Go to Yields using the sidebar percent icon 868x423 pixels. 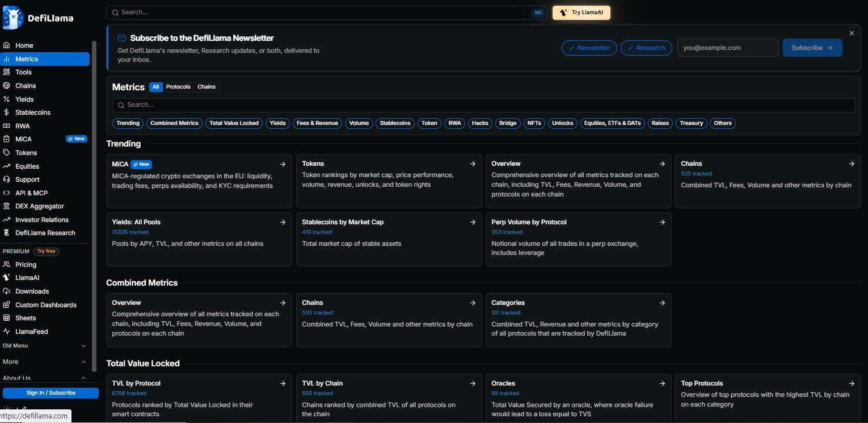pos(6,99)
